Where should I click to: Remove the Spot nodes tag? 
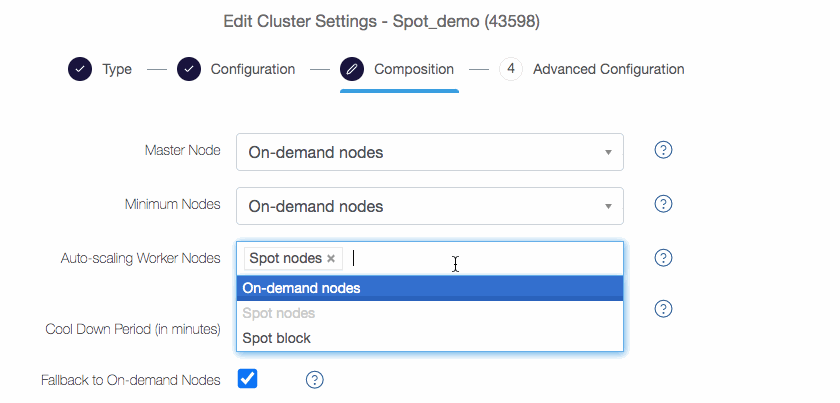click(x=331, y=259)
